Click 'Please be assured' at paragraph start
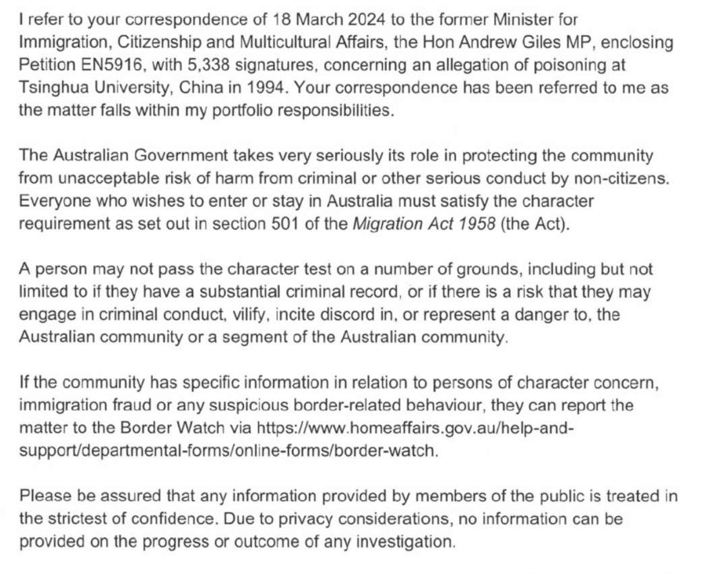Screen dimensions: 728x574 click(x=90, y=496)
